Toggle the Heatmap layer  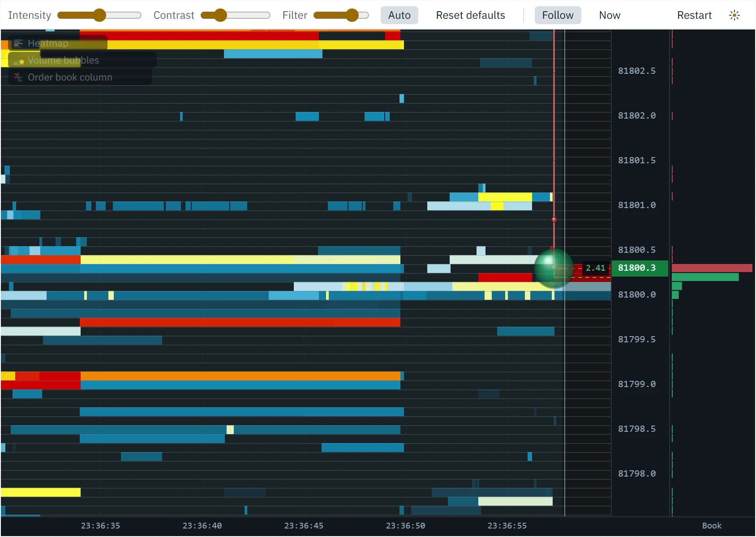(x=58, y=43)
